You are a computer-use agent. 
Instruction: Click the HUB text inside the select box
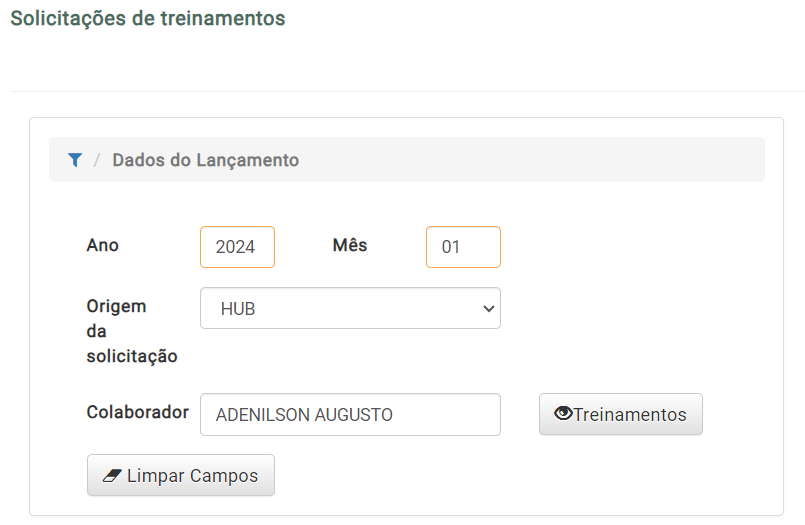point(238,309)
